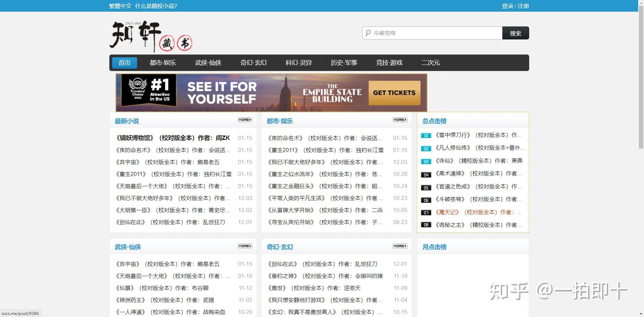Screen dimensions: 644x317
Task: Click the 登录 link
Action: pyautogui.click(x=507, y=6)
